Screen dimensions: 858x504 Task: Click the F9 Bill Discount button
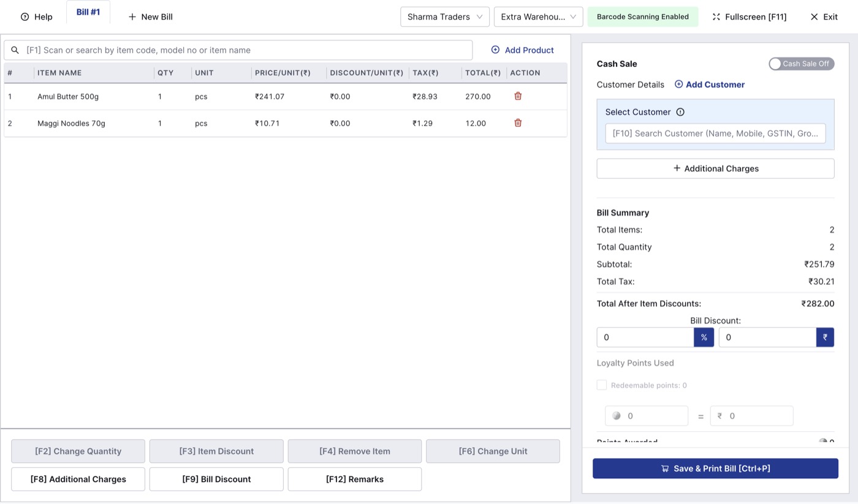216,480
